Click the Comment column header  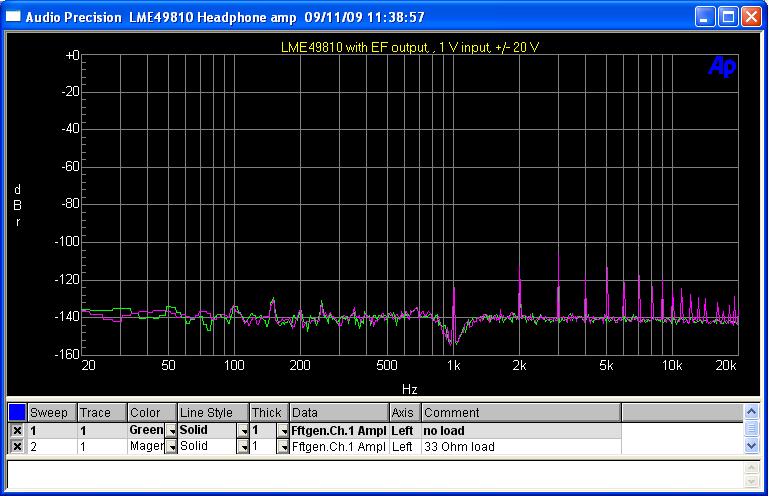(521, 413)
